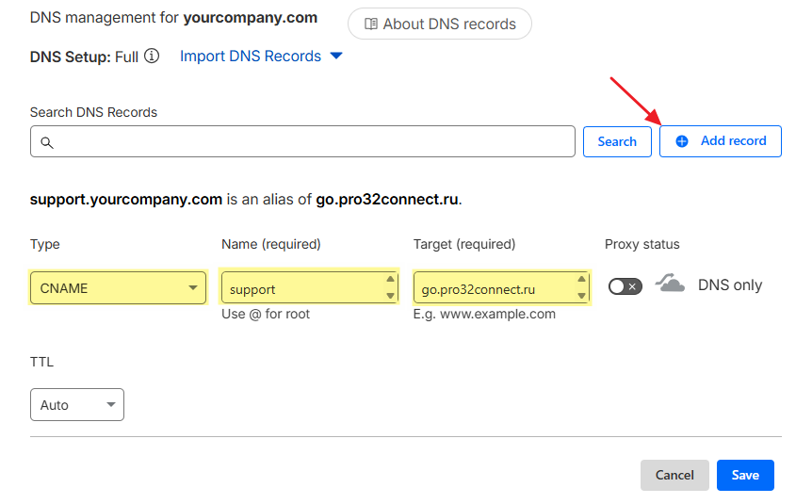Click the Name field containing support
Screen dimensions: 812x504
pyautogui.click(x=301, y=288)
